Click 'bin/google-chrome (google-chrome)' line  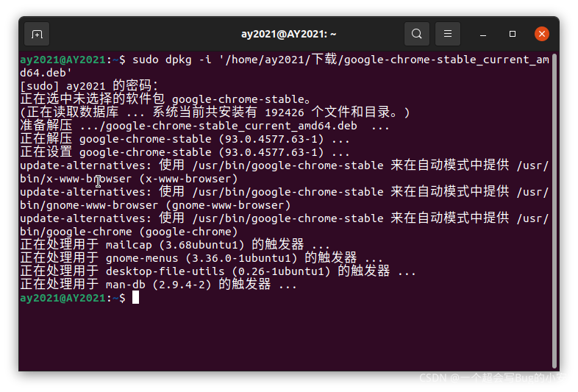point(129,232)
